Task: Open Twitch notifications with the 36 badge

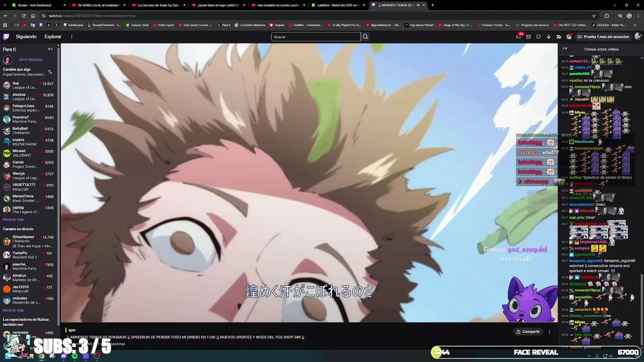Action: point(518,37)
